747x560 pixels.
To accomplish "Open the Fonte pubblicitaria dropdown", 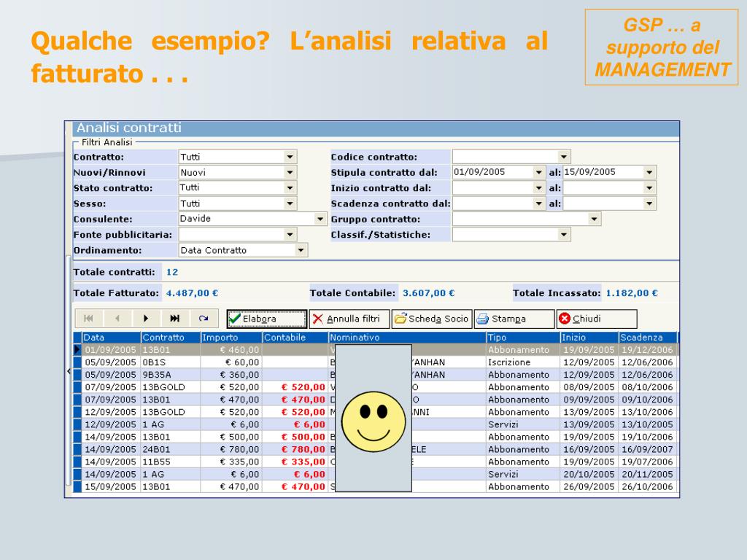I will [x=290, y=234].
